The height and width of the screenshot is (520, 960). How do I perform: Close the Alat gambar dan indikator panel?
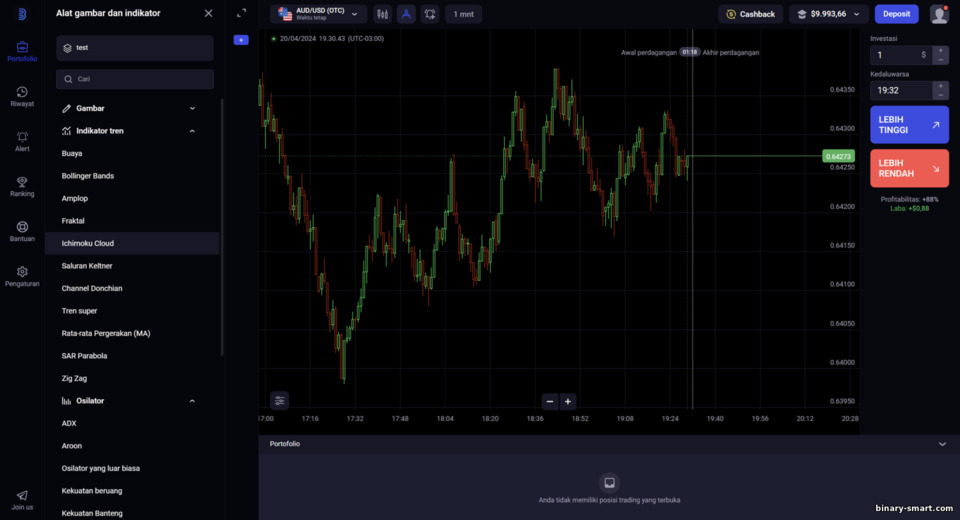coord(208,13)
